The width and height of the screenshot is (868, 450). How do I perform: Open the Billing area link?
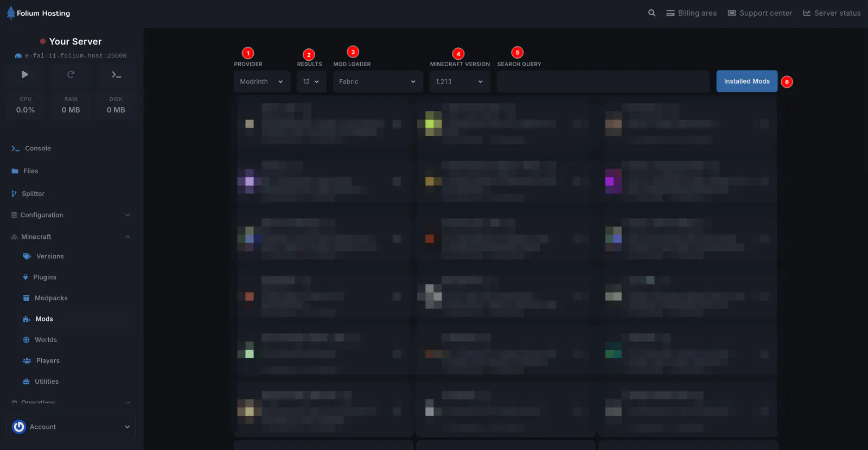pos(692,13)
